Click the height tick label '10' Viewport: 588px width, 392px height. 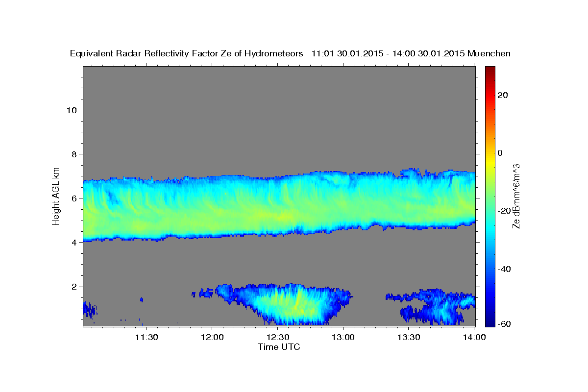(x=72, y=110)
